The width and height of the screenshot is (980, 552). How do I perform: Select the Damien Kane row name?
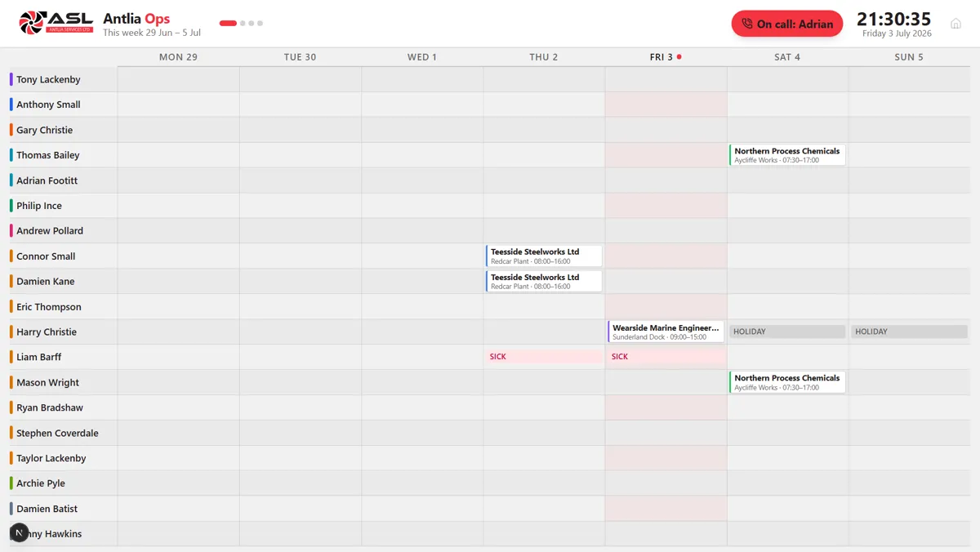(x=45, y=281)
